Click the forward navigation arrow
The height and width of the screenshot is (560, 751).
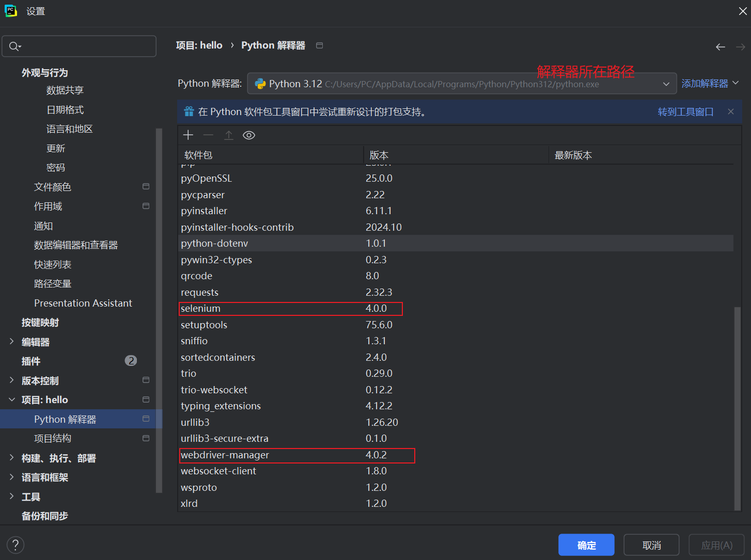[741, 47]
